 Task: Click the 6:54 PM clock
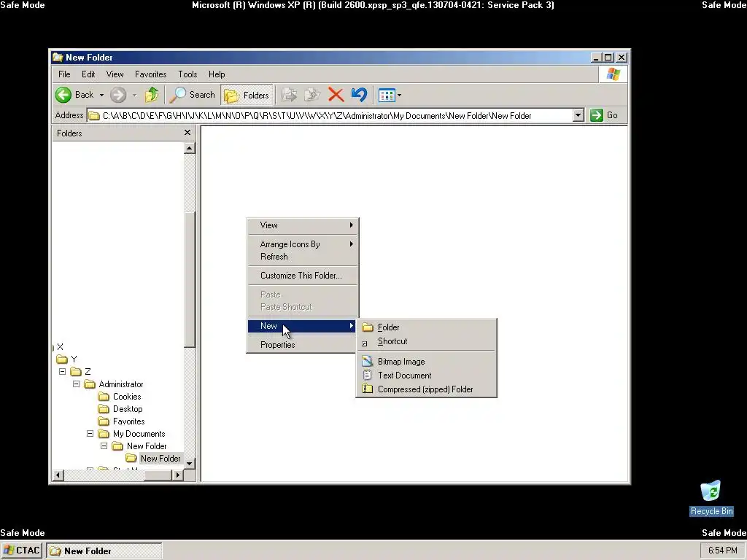tap(723, 551)
